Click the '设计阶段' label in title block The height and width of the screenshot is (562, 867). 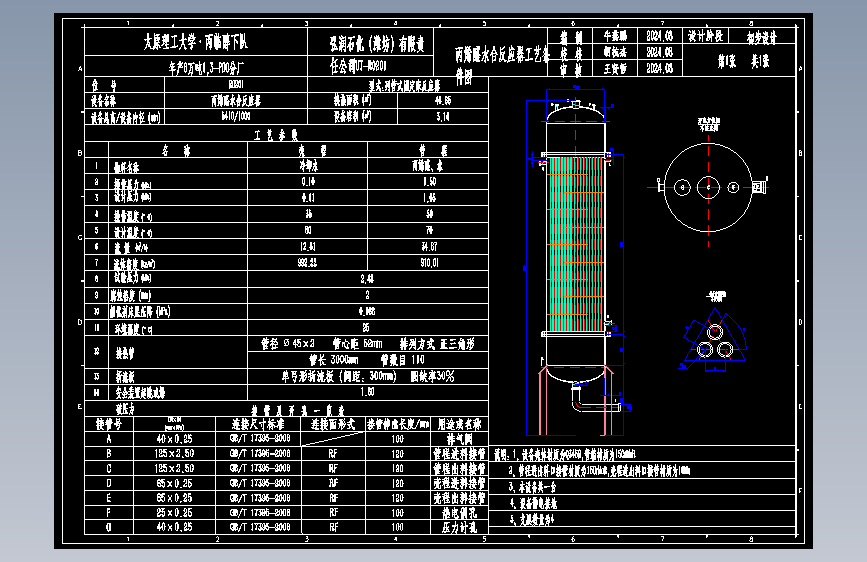coord(706,37)
